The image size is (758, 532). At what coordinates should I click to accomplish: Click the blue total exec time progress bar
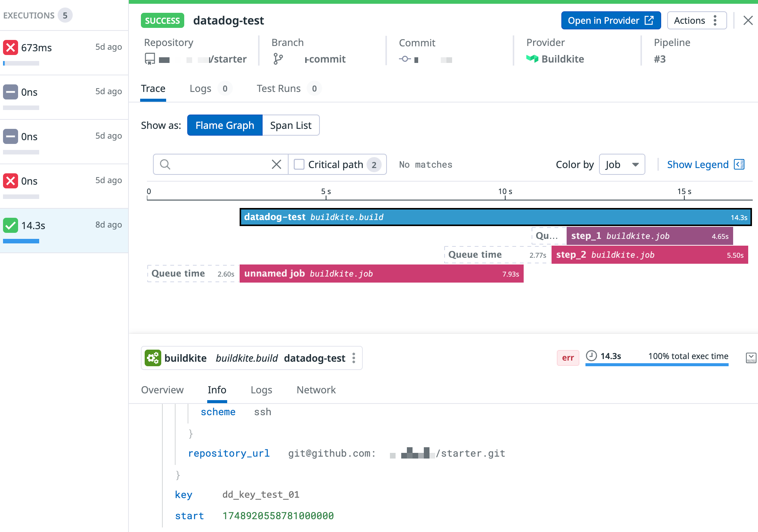[x=656, y=364]
